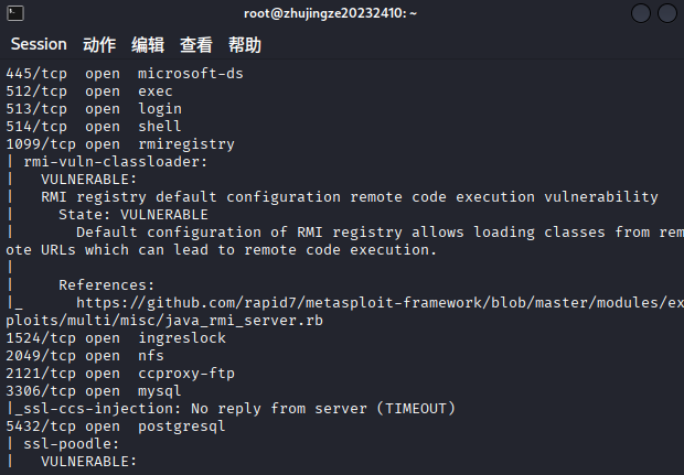Open the 编辑 menu

pyautogui.click(x=148, y=45)
